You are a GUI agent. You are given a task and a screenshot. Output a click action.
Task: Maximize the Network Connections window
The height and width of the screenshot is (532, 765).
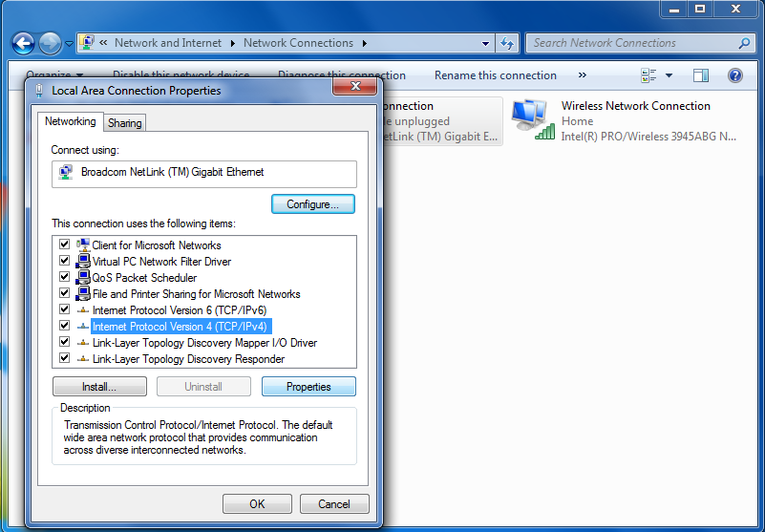(700, 10)
